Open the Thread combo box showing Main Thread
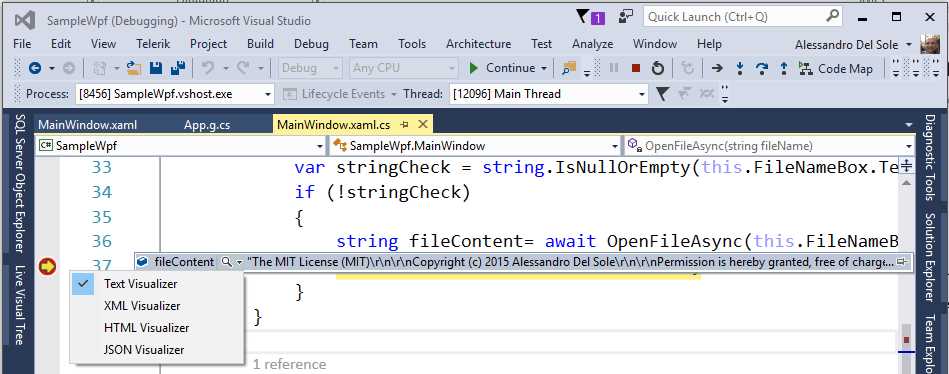 [x=549, y=94]
